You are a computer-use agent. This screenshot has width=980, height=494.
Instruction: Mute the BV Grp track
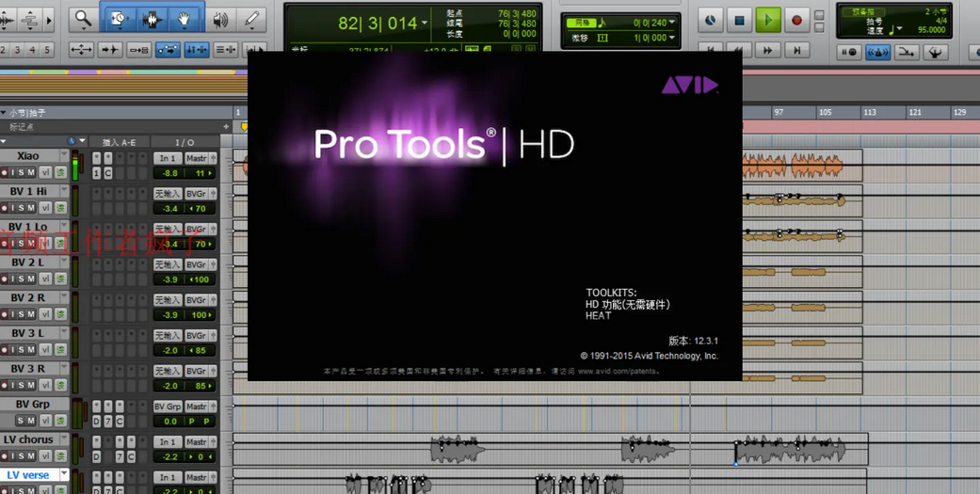click(31, 421)
